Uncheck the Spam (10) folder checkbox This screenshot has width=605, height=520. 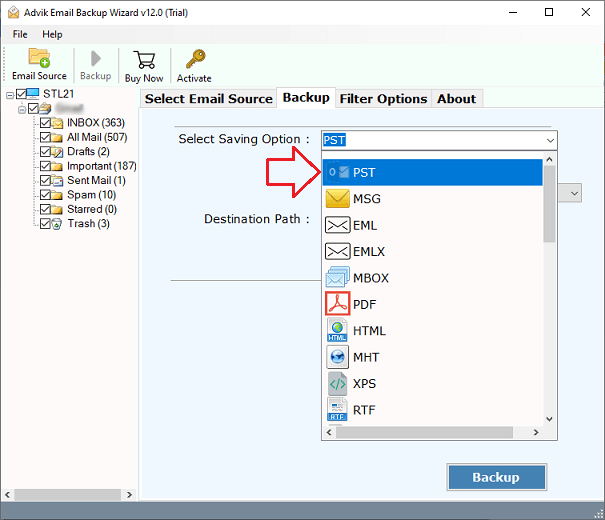point(44,195)
